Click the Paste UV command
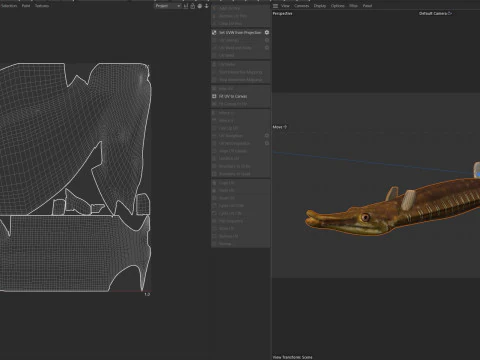Viewport: 480px width, 360px height. click(x=227, y=191)
